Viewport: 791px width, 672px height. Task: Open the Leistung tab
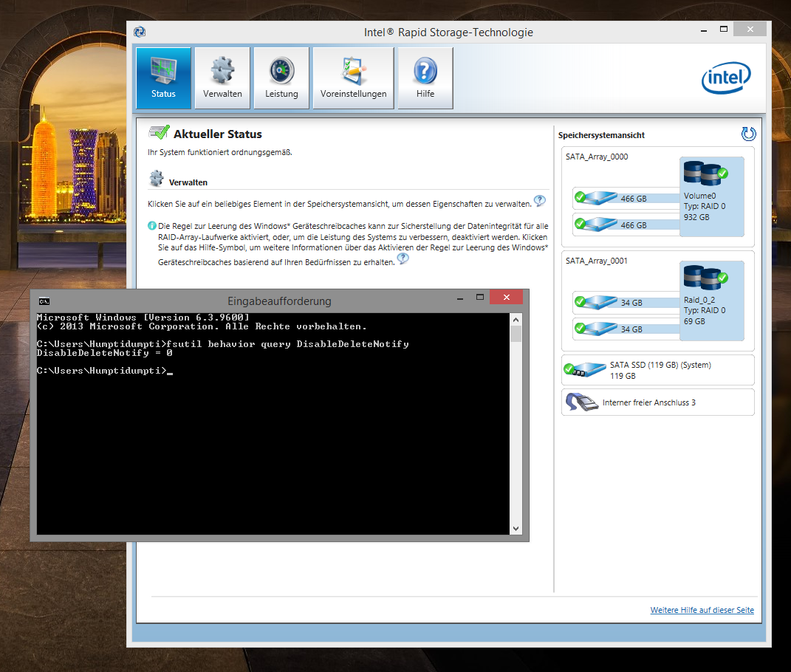click(x=281, y=78)
